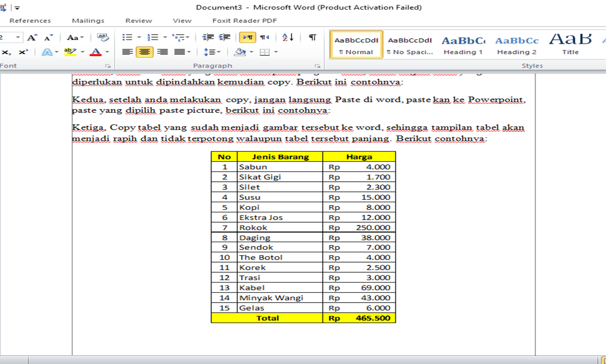The image size is (606, 364).
Task: Click the Sort A-Z icon
Action: pyautogui.click(x=288, y=37)
